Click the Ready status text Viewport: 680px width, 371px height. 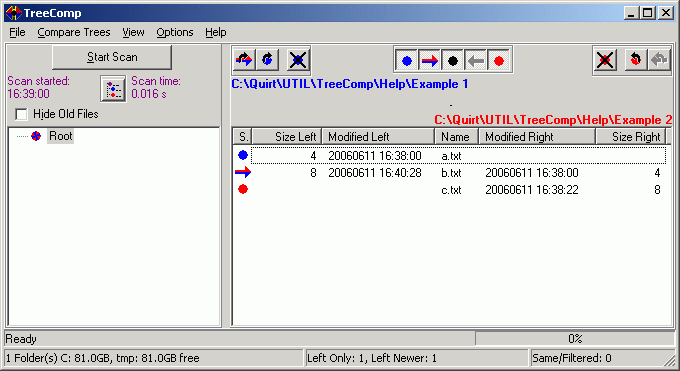coord(21,339)
